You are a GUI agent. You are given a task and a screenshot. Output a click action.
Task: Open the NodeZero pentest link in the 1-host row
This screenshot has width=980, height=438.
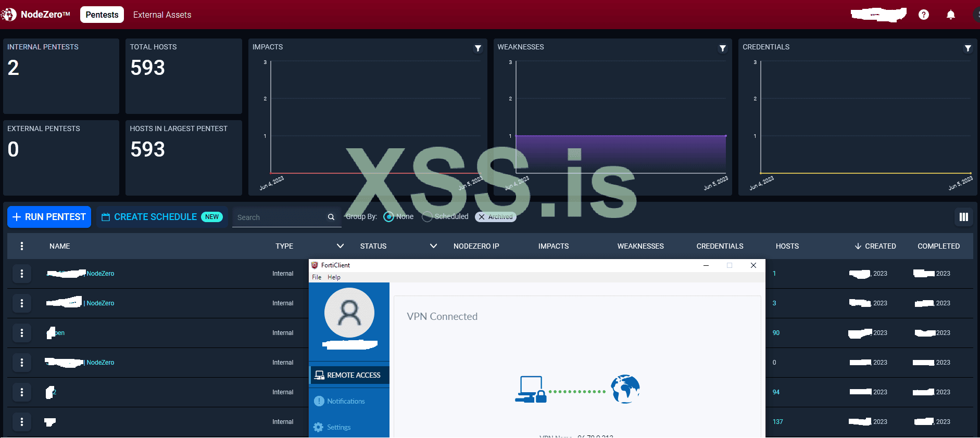[x=100, y=274]
